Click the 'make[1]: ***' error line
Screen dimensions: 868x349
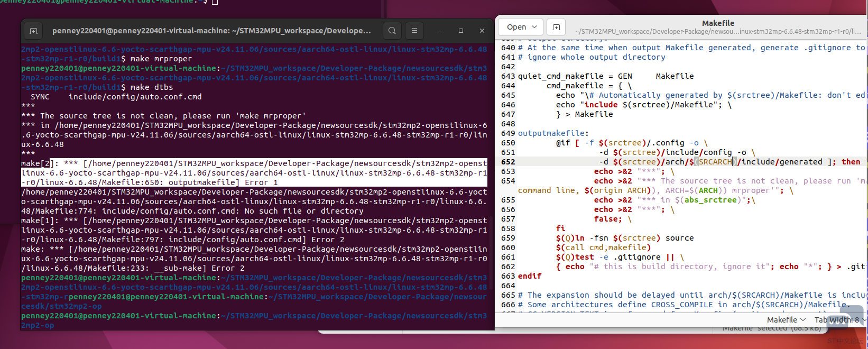(x=254, y=230)
